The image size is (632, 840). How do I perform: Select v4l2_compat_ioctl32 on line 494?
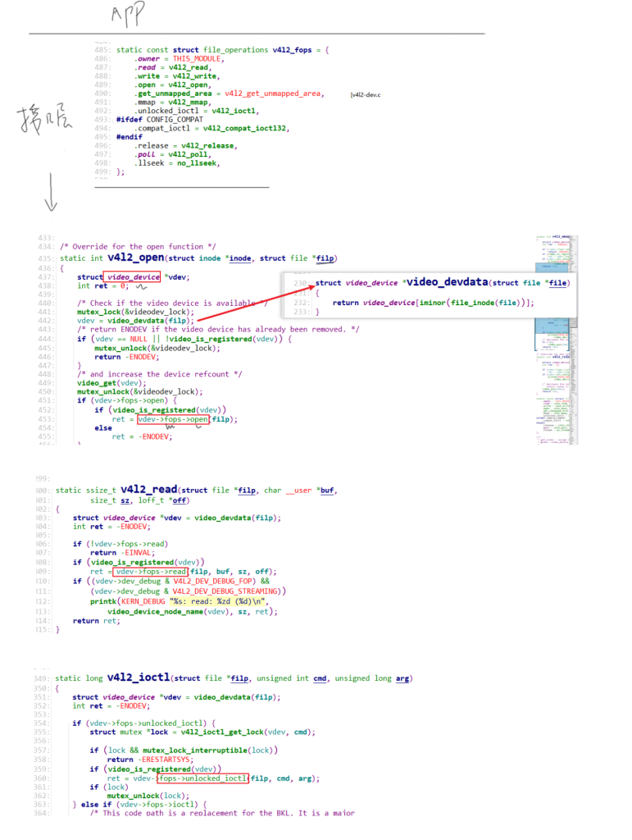click(x=244, y=128)
